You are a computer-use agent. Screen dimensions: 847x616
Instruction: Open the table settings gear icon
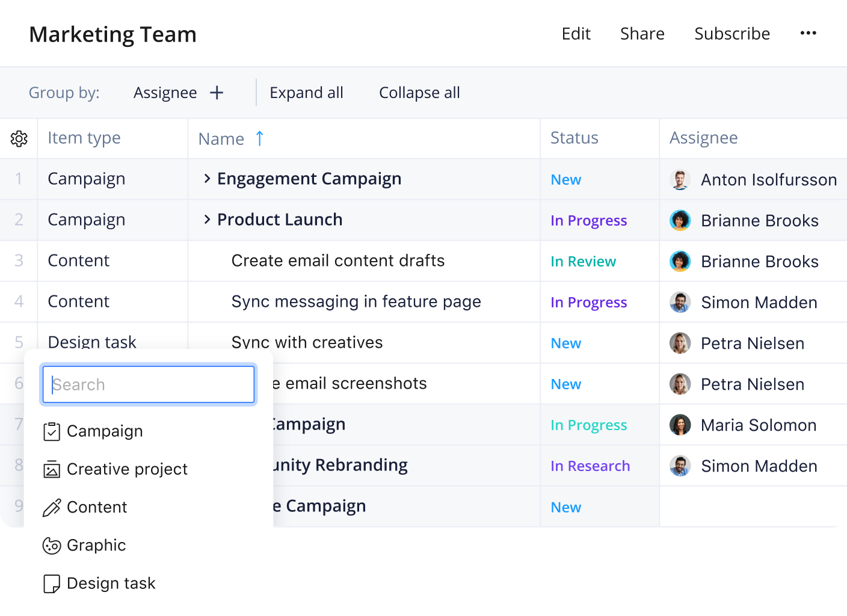[x=19, y=139]
